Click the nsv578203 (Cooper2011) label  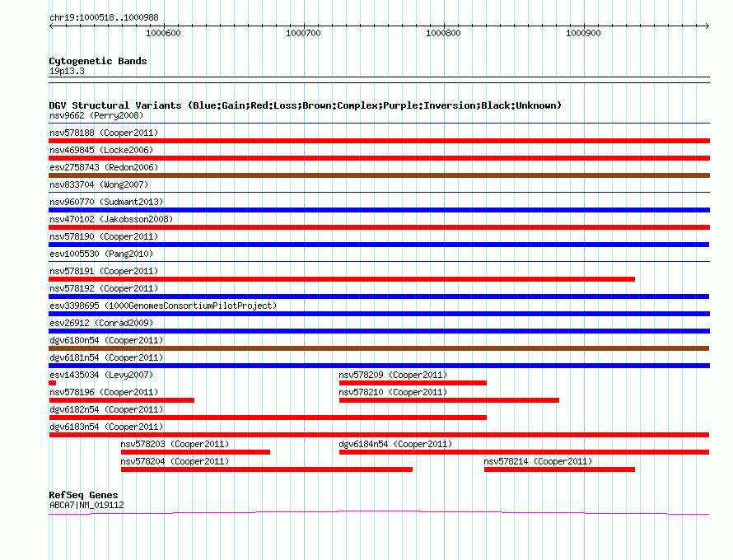coord(175,444)
